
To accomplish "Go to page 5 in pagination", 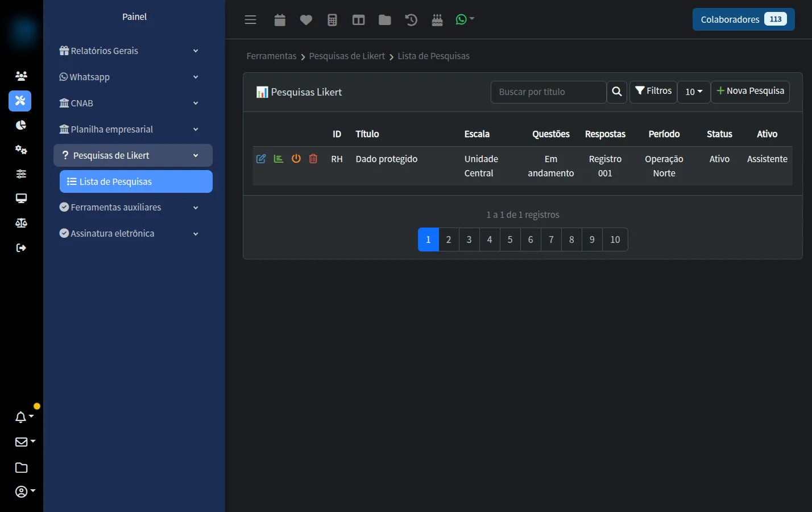I will (510, 240).
